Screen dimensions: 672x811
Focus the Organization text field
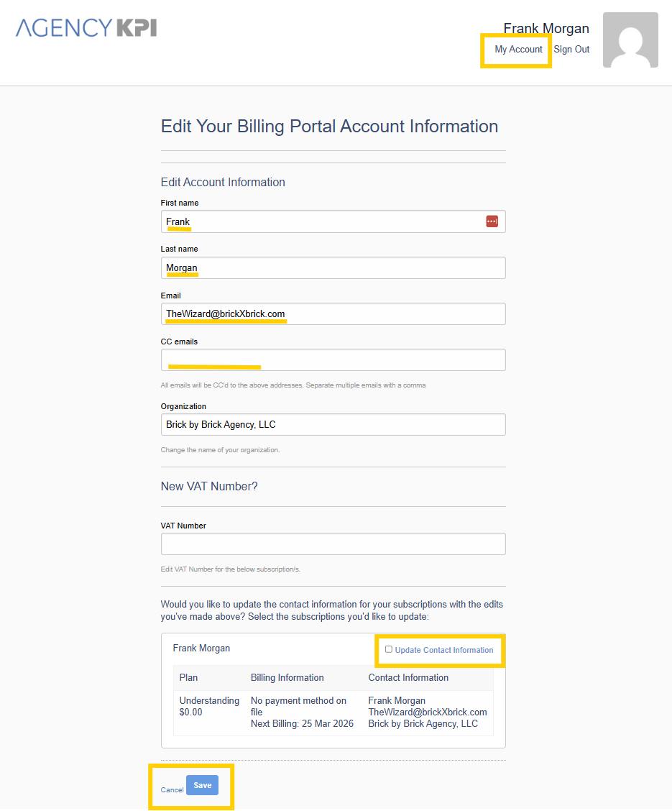(333, 425)
